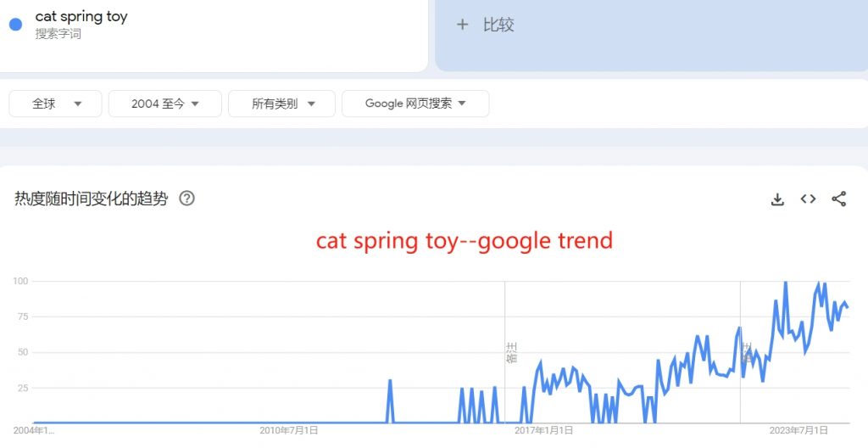Screen dimensions: 868x448
Task: Click the 备注 note marker near 2017
Action: click(x=511, y=352)
